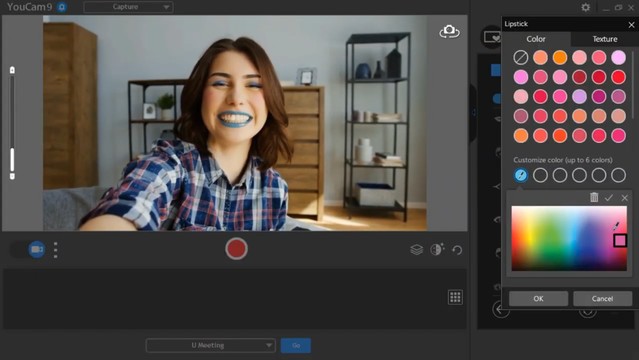Click the undo arrow below the preview
Screen dimensions: 639x360
457,250
